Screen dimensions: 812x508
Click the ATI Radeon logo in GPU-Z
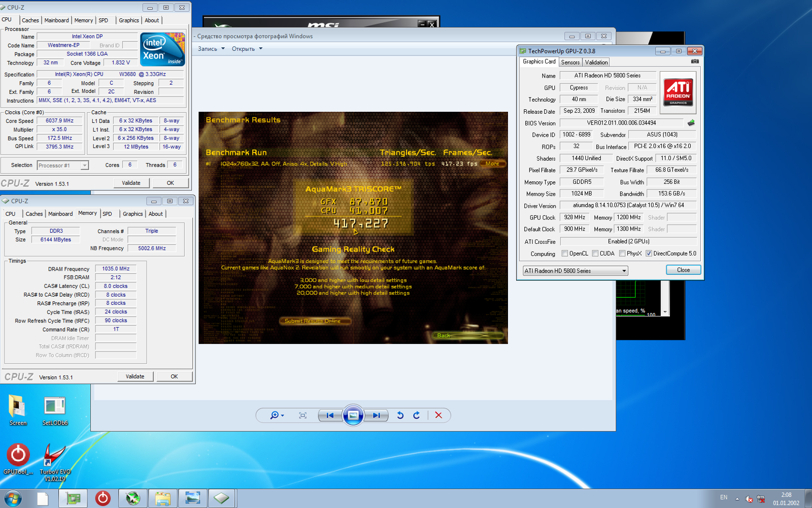click(x=679, y=92)
